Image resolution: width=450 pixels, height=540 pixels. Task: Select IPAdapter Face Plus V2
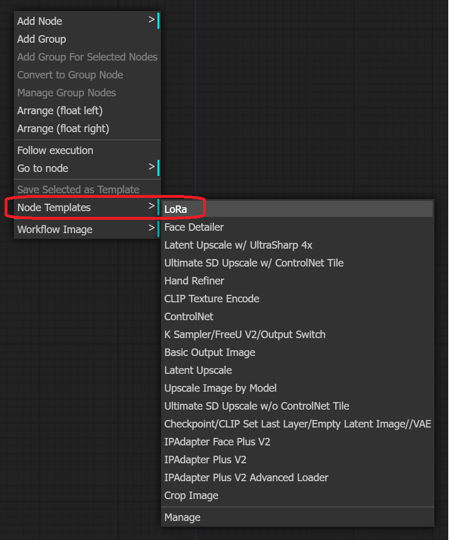[297, 442]
